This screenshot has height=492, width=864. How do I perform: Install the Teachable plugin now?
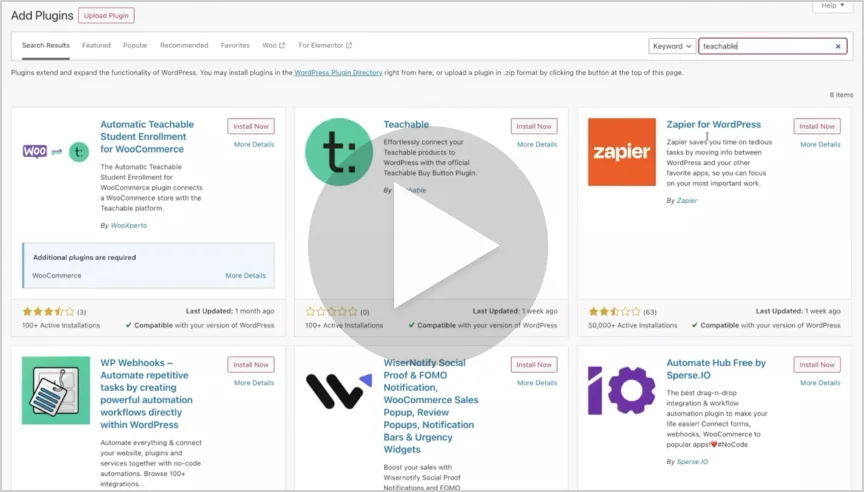coord(534,126)
